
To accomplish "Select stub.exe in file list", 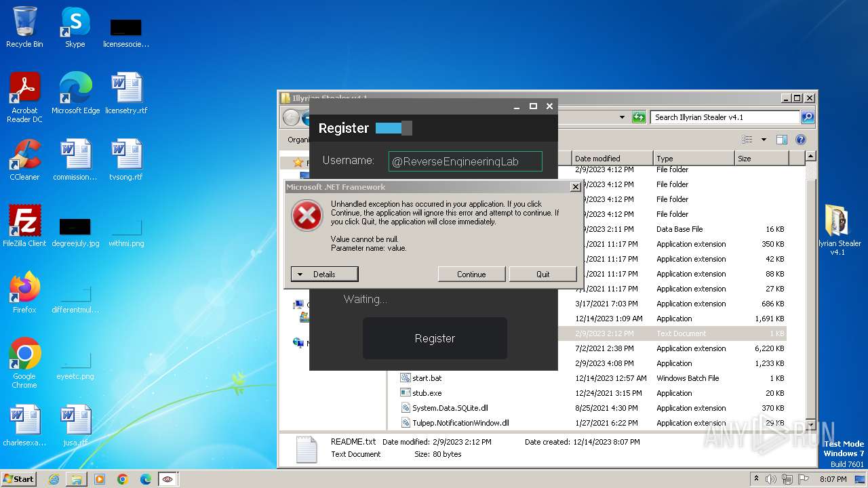I will tap(427, 393).
